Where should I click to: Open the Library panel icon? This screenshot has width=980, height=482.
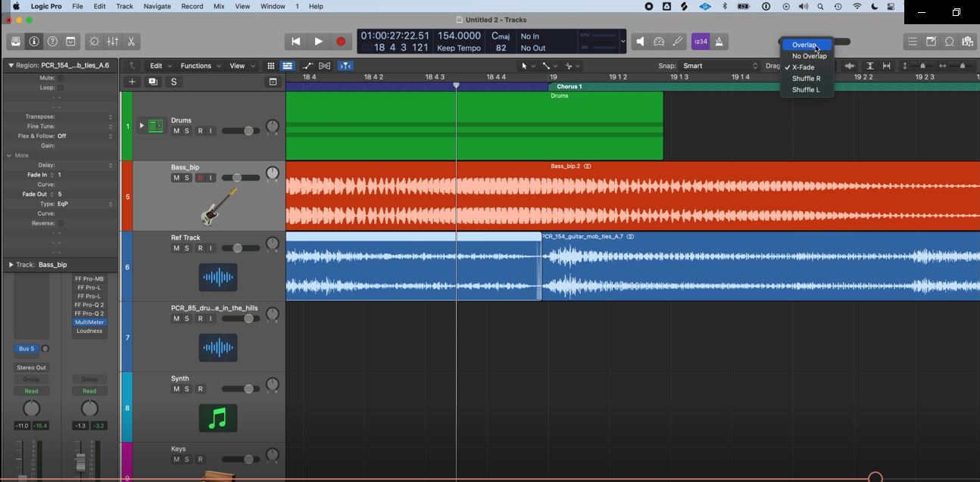tap(16, 42)
